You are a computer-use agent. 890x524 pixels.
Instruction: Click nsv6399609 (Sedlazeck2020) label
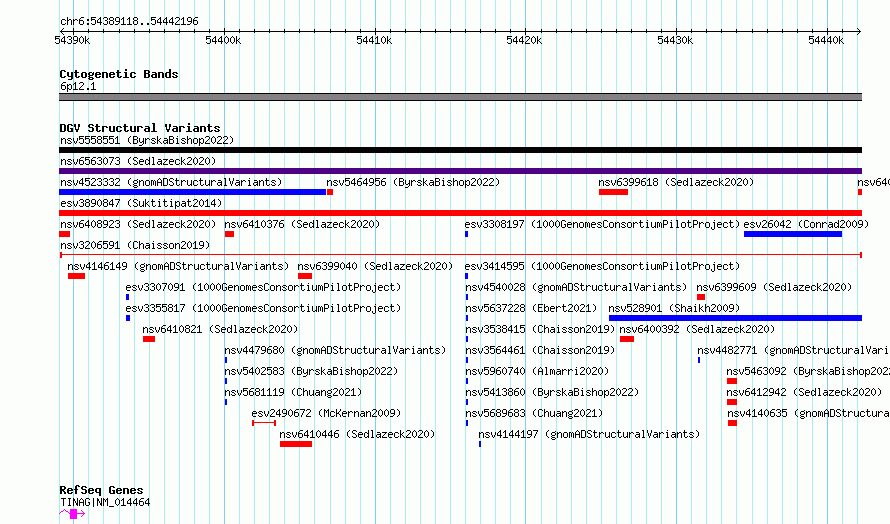[774, 287]
